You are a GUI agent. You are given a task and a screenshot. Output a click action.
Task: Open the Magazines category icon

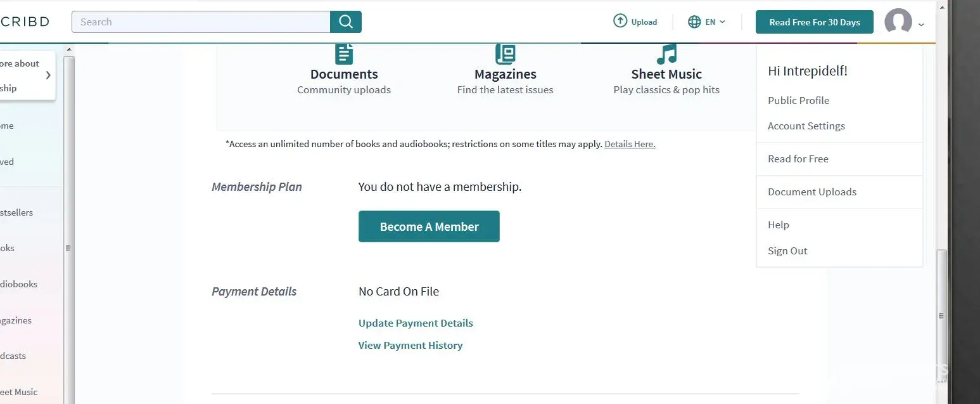pos(506,53)
